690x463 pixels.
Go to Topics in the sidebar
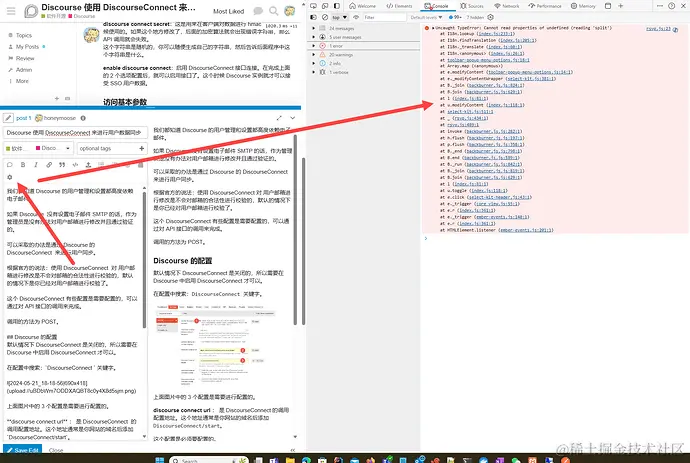point(24,35)
